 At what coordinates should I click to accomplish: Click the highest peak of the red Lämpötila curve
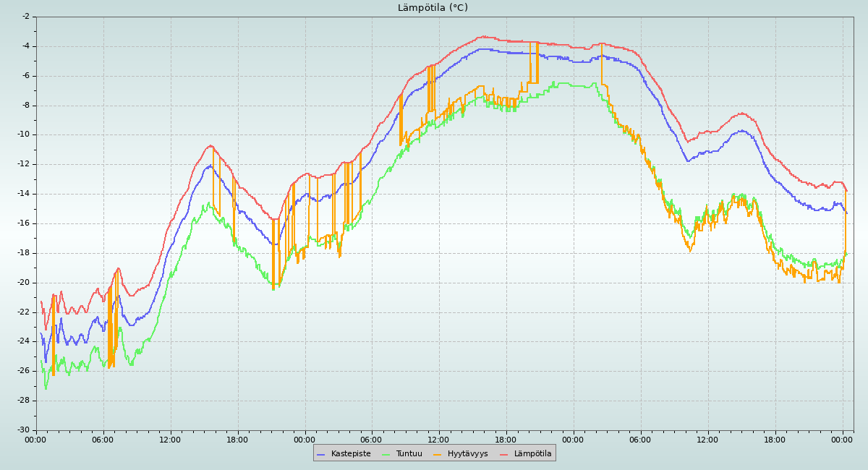point(483,36)
